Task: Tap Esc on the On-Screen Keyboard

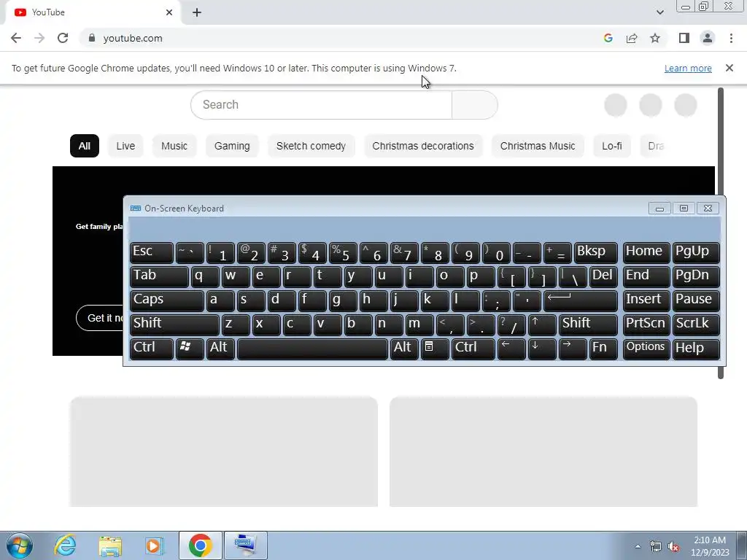Action: pos(152,253)
